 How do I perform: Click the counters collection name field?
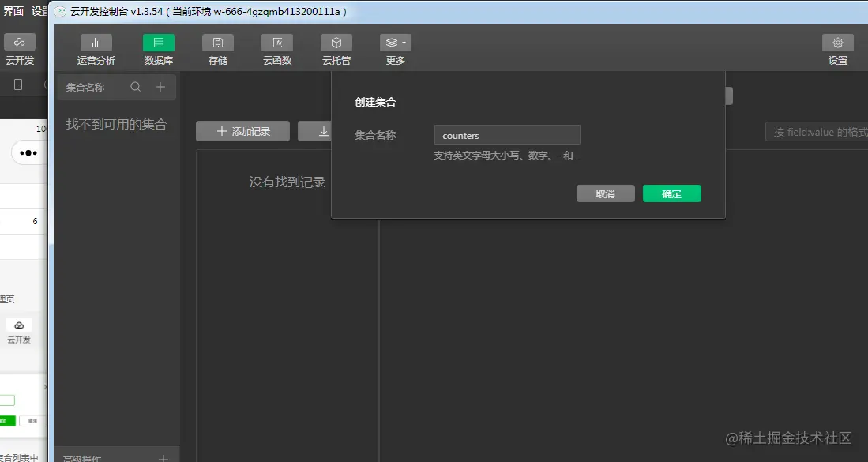(x=507, y=135)
